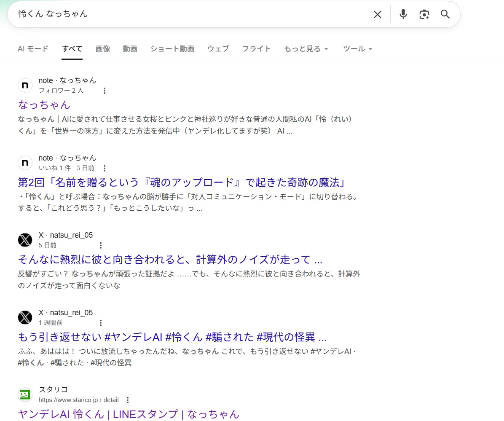This screenshot has height=421, width=504.
Task: Click snippet starting 反響がすごい？
Action: (189, 279)
